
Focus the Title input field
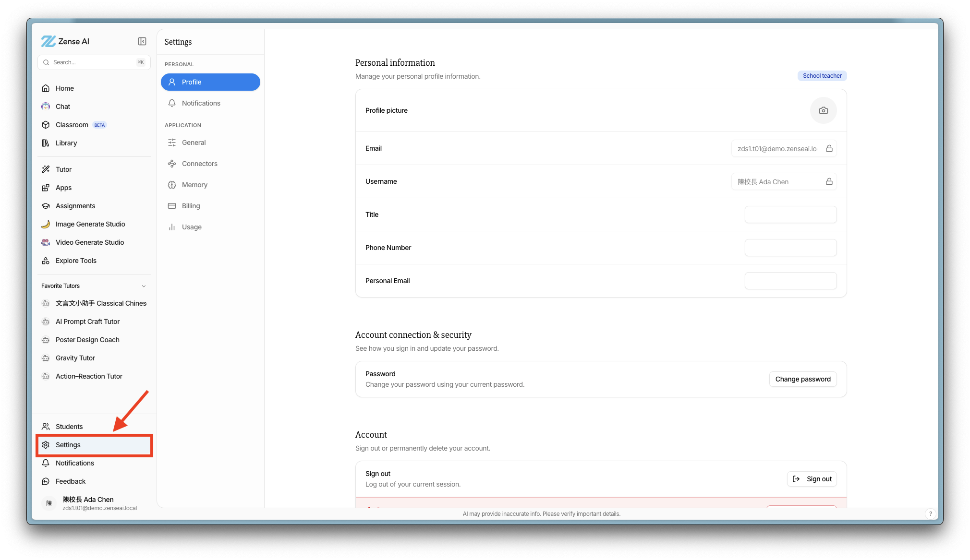pos(790,214)
